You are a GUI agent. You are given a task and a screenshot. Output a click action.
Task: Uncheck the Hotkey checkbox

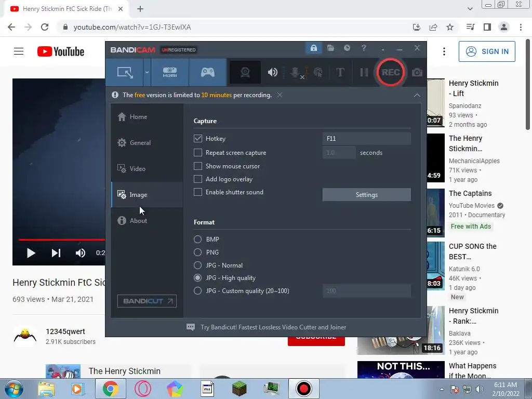[x=198, y=138]
